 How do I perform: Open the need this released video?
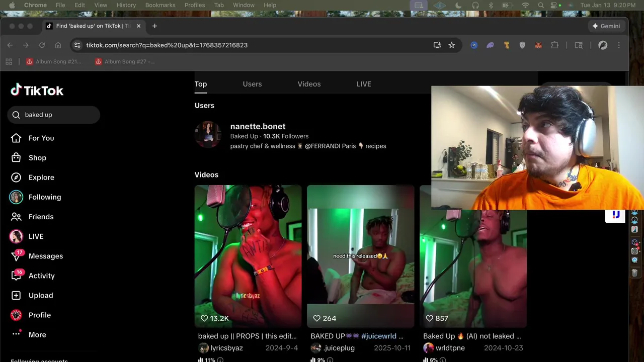pyautogui.click(x=360, y=256)
